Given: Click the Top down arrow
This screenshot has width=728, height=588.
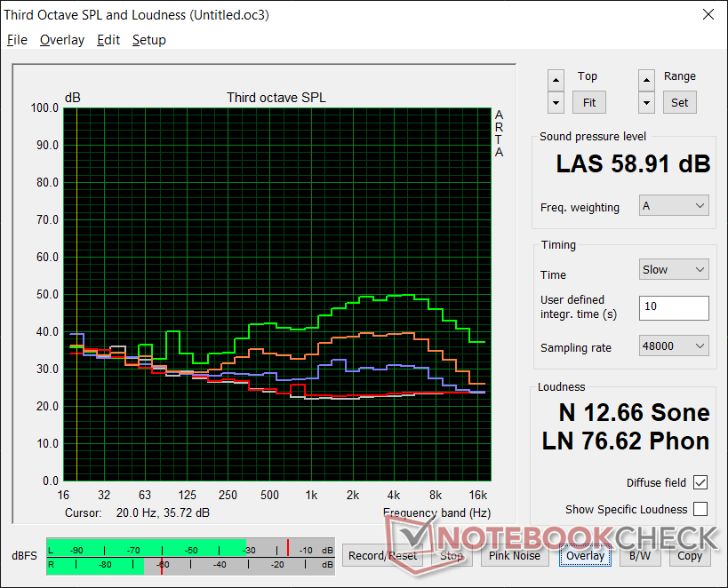Looking at the screenshot, I should [x=556, y=102].
